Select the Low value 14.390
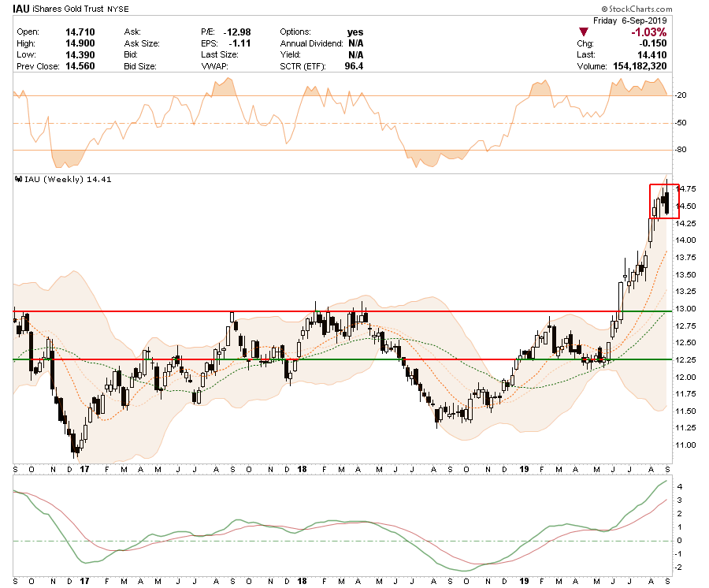Viewport: 709px width, 588px height. click(x=80, y=54)
